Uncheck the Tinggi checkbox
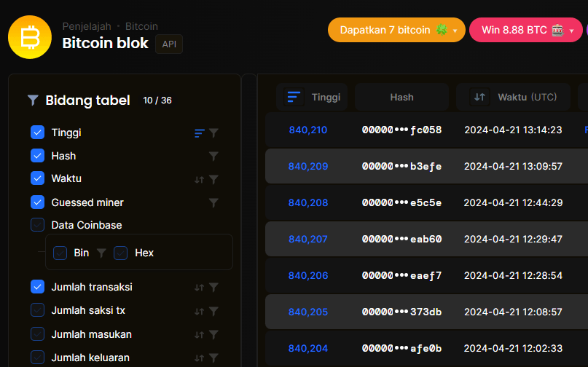Image resolution: width=588 pixels, height=367 pixels. (38, 133)
